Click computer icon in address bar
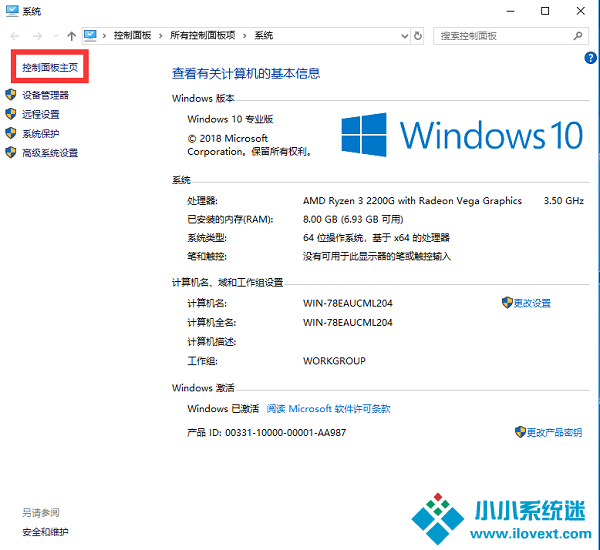Viewport: 600px width, 550px height. [x=90, y=35]
